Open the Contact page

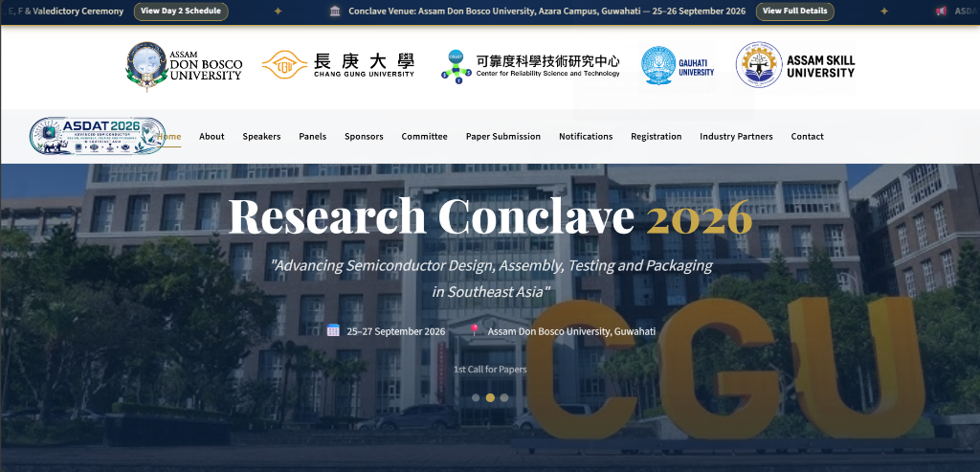coord(808,136)
